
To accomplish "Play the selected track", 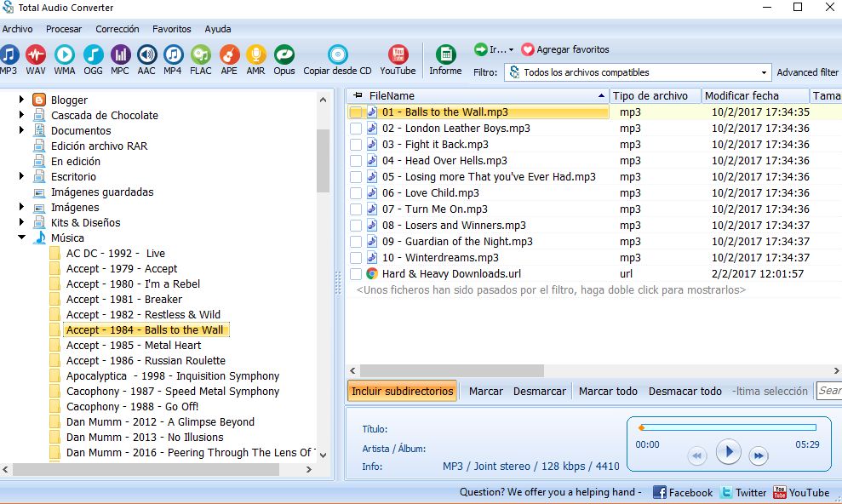I will (728, 451).
